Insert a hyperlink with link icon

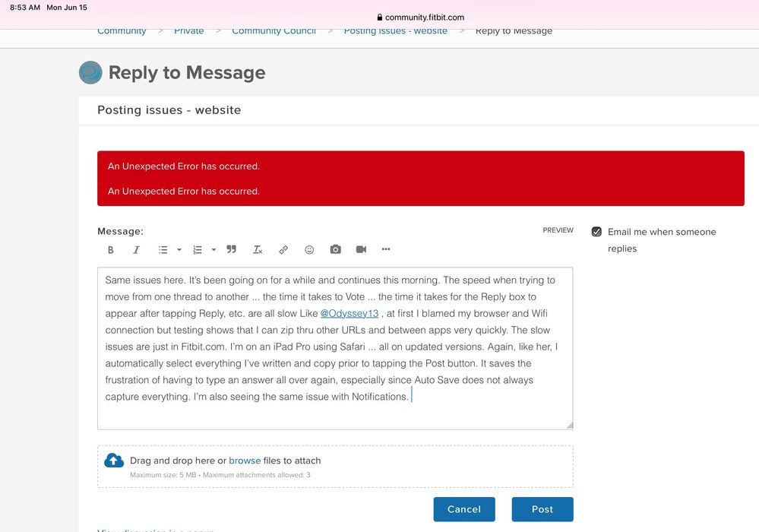(x=283, y=250)
